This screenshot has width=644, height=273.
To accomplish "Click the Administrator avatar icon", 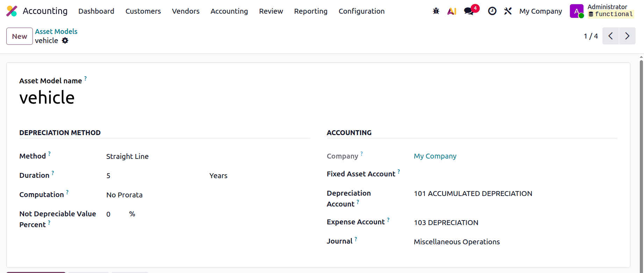I will [577, 11].
